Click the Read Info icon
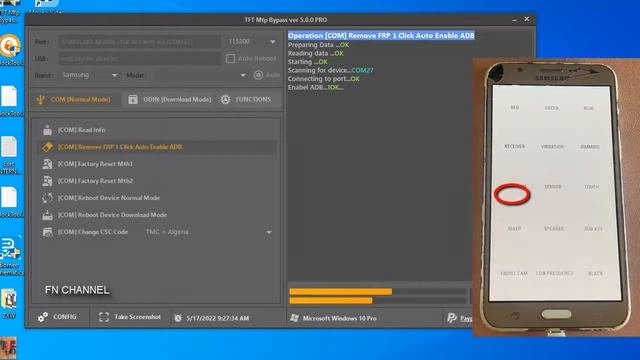The image size is (640, 360). (x=47, y=130)
